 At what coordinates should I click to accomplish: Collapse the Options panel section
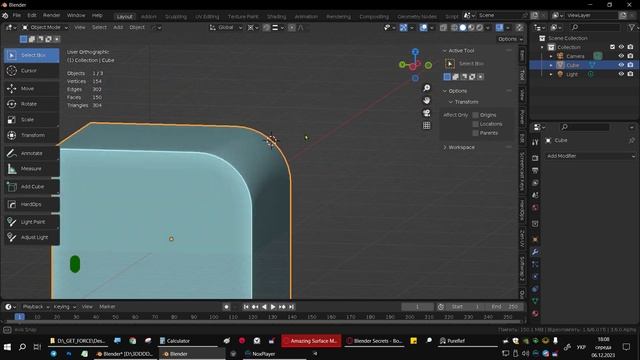[x=445, y=91]
